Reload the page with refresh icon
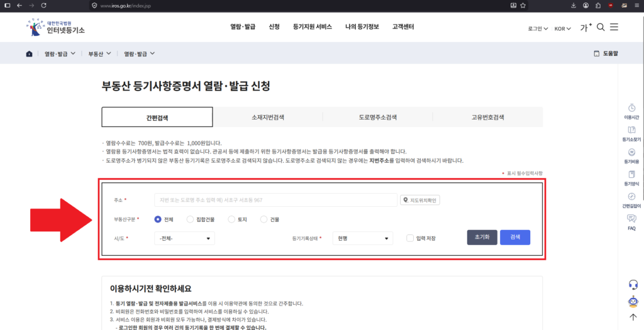 (x=44, y=5)
